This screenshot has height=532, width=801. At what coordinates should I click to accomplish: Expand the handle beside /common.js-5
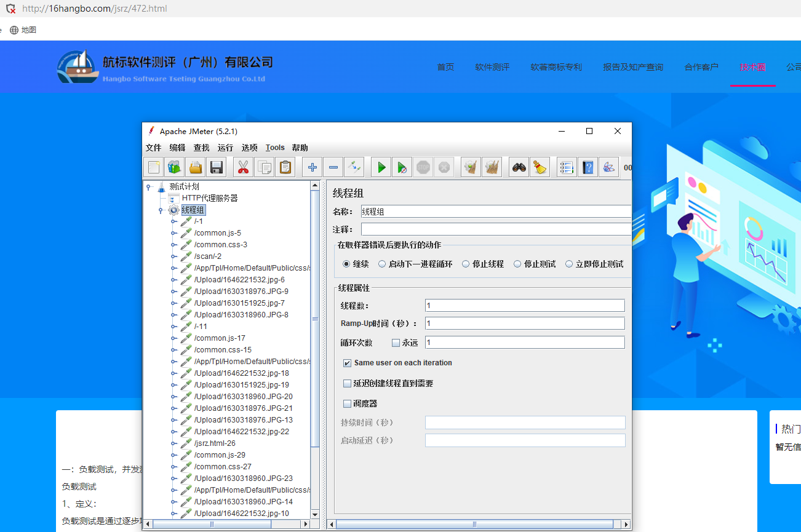(174, 233)
